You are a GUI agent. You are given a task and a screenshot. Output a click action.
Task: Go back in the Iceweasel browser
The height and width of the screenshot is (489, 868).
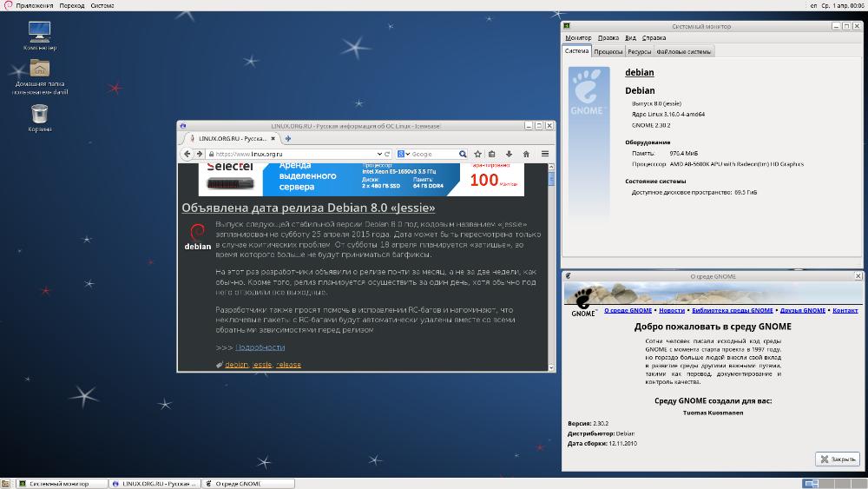point(187,154)
